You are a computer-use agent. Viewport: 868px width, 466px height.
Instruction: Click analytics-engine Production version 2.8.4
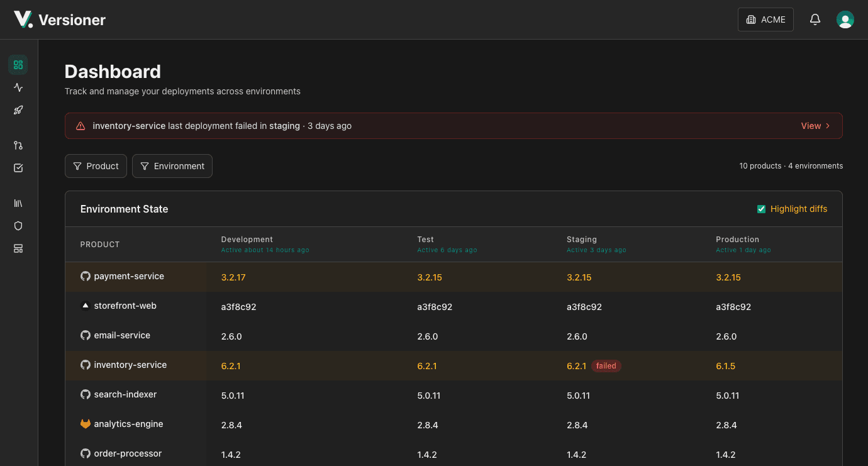tap(726, 425)
